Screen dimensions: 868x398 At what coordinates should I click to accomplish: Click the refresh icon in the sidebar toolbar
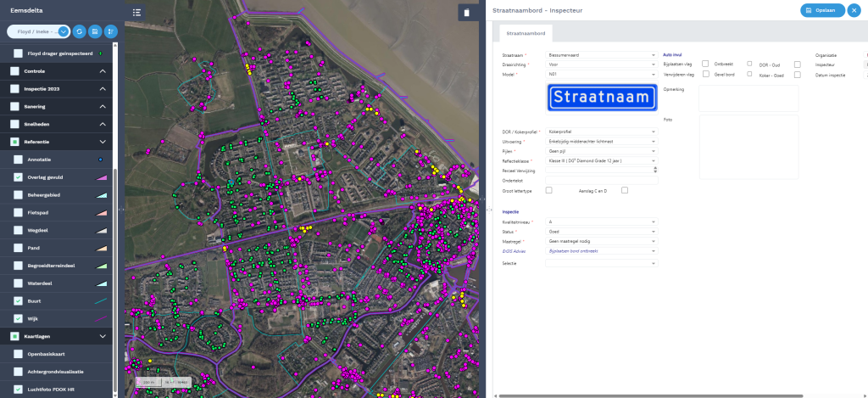coord(79,31)
